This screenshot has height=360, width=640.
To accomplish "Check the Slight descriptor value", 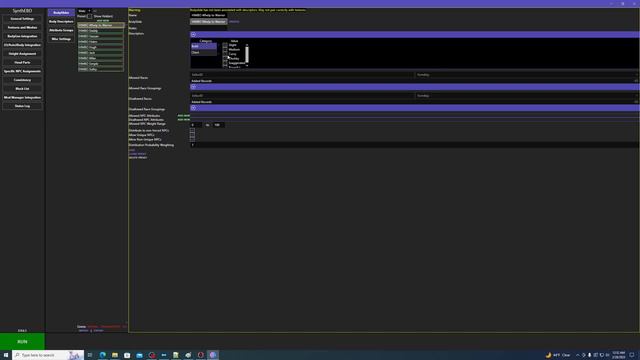I will click(x=225, y=45).
